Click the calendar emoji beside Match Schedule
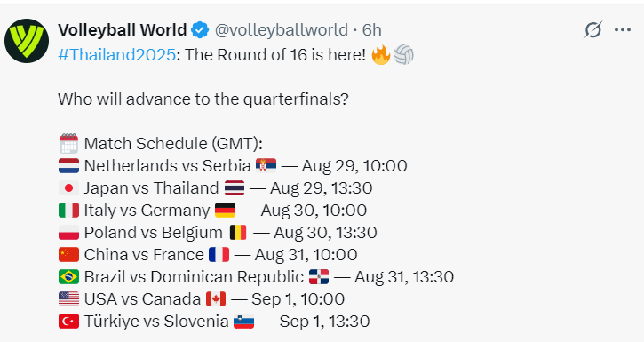The image size is (644, 342). (x=68, y=144)
